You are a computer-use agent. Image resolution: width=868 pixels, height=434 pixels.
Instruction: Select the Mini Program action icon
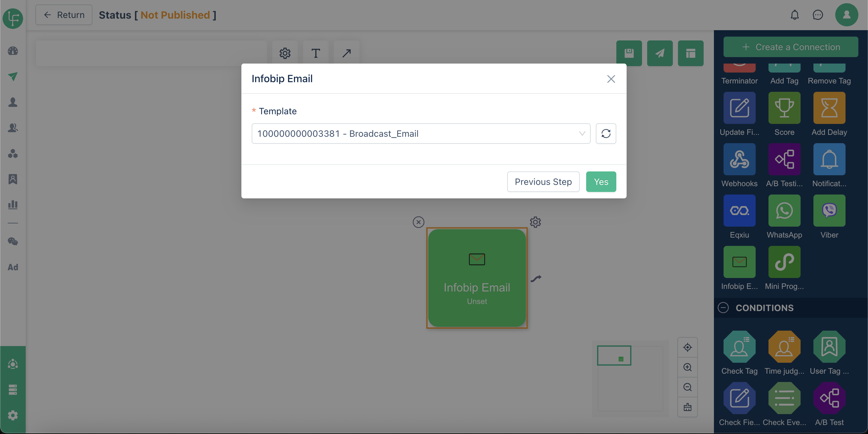coord(784,262)
